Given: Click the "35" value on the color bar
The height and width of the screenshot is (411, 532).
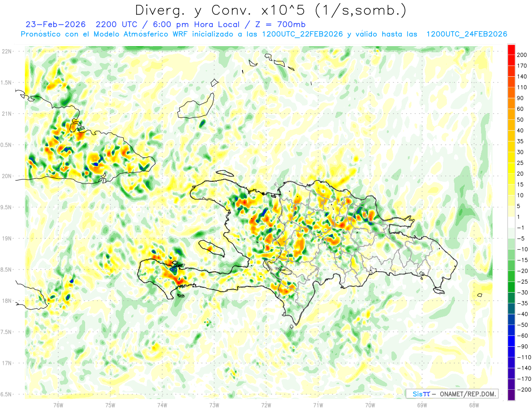Looking at the screenshot, I should [520, 141].
